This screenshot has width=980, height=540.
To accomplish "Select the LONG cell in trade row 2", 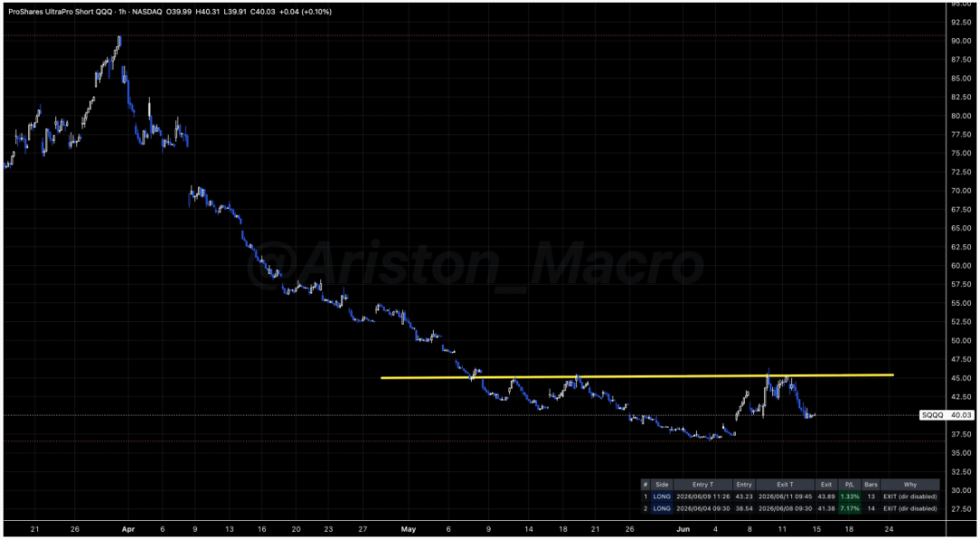I will pos(661,509).
